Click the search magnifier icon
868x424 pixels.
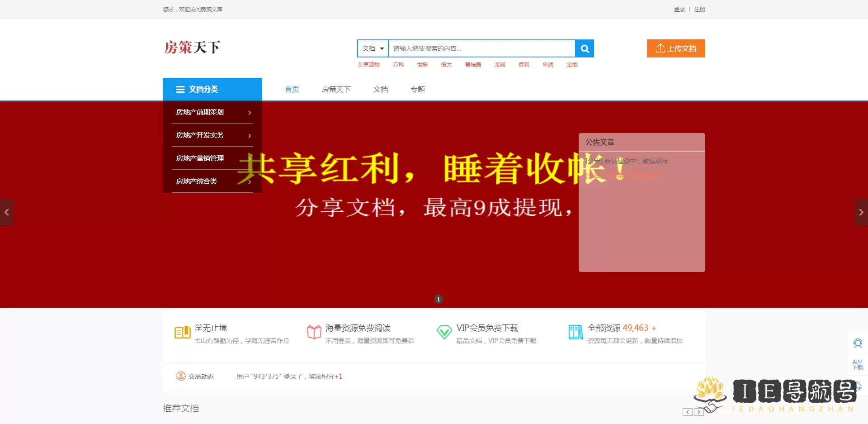584,48
